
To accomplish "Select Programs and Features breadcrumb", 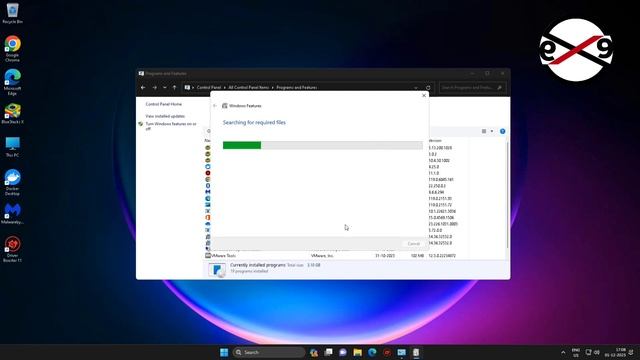I will pyautogui.click(x=296, y=87).
